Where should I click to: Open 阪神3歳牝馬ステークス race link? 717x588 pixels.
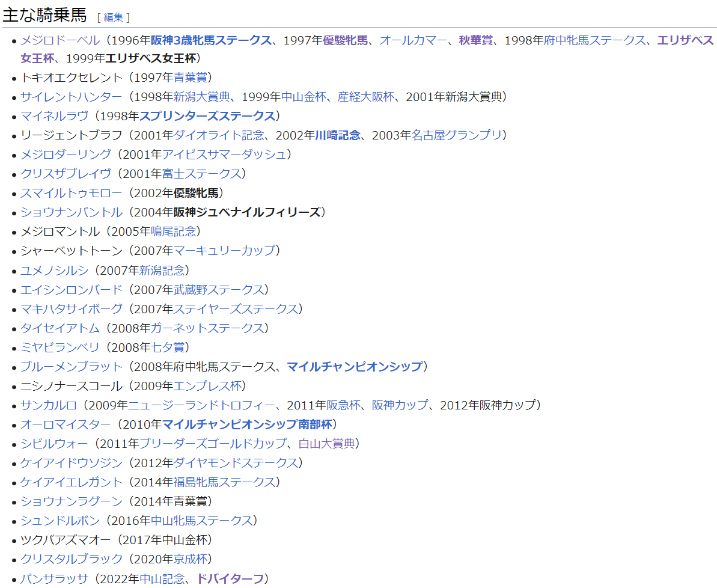(x=212, y=40)
